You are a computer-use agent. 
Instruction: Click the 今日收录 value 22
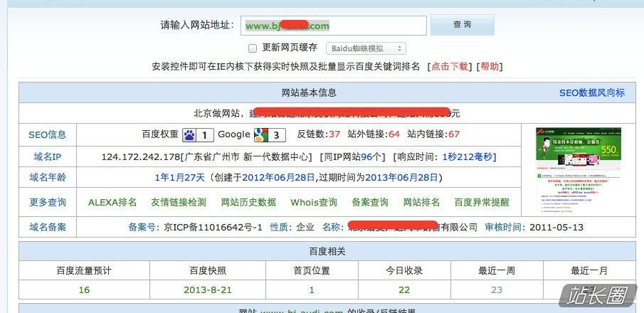click(x=404, y=290)
